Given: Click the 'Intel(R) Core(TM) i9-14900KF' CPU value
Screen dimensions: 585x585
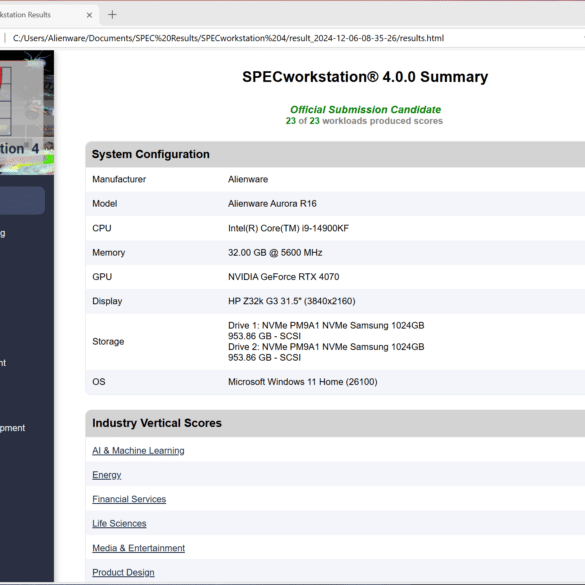Looking at the screenshot, I should (288, 228).
